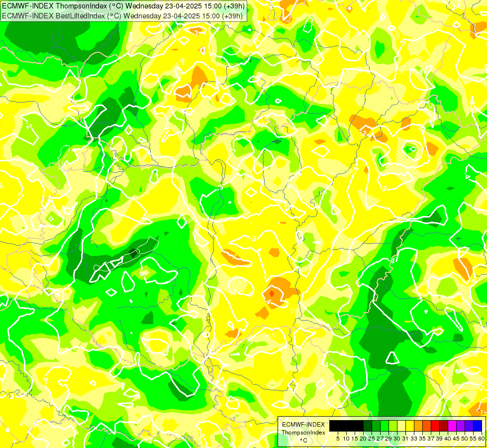Click the legend tick label 60
Image resolution: width=487 pixels, height=448 pixels.
coord(482,439)
